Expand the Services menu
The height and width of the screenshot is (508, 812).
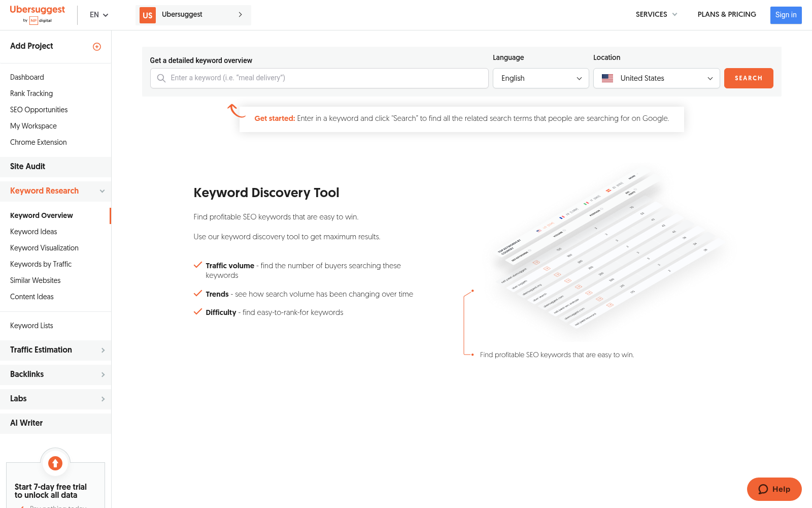coord(656,14)
